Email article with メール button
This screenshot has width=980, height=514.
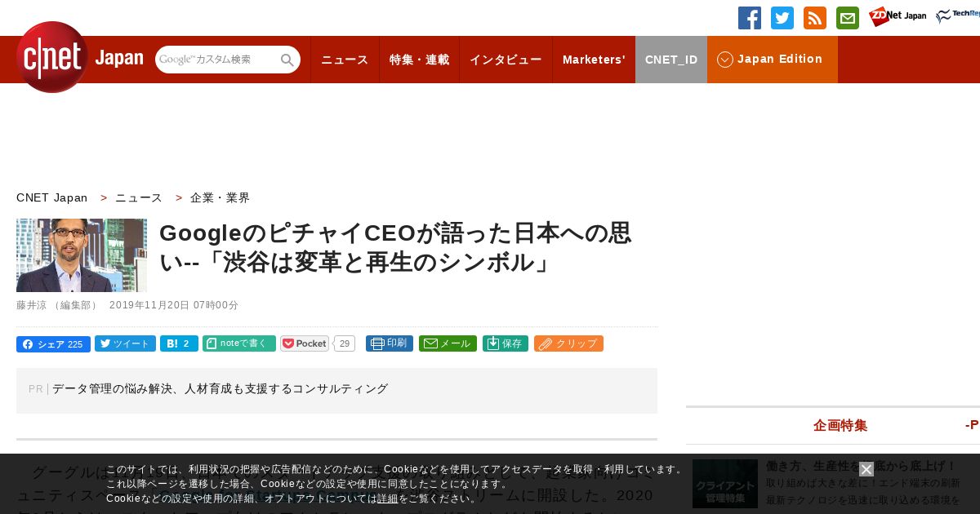tap(448, 343)
